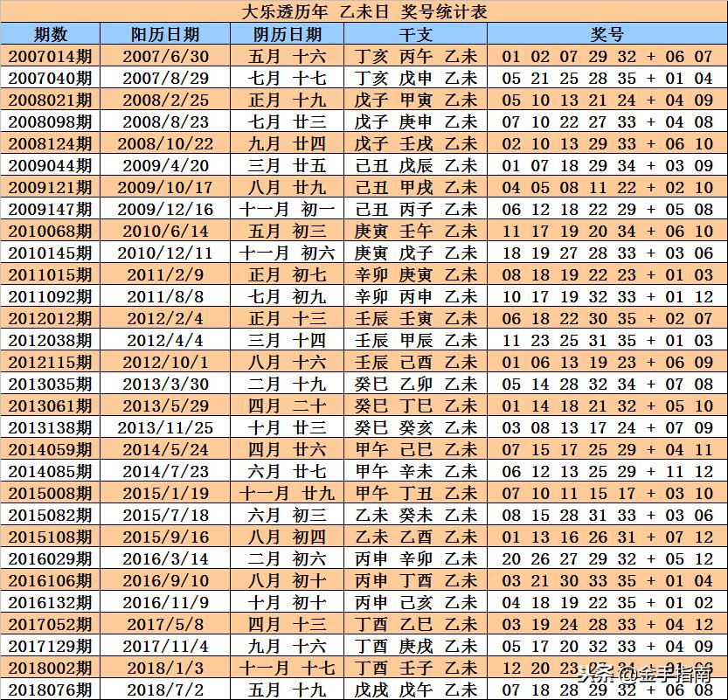Click lunar date 八月 廿九
This screenshot has width=728, height=700.
click(287, 187)
